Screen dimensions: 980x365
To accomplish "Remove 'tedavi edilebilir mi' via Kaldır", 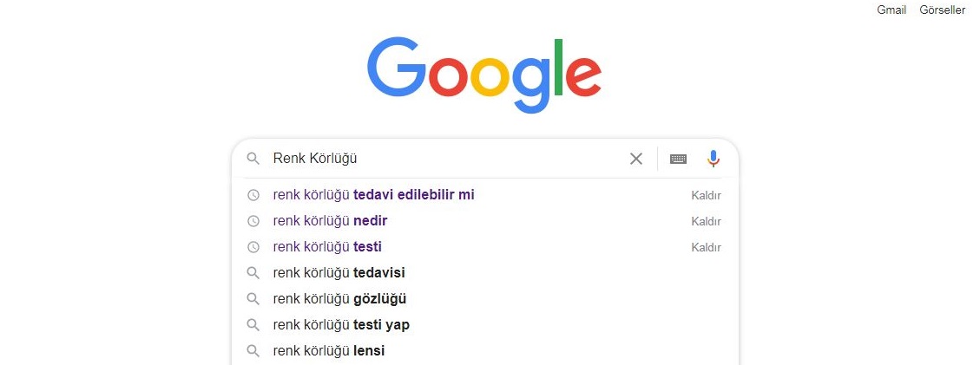I will (x=707, y=195).
